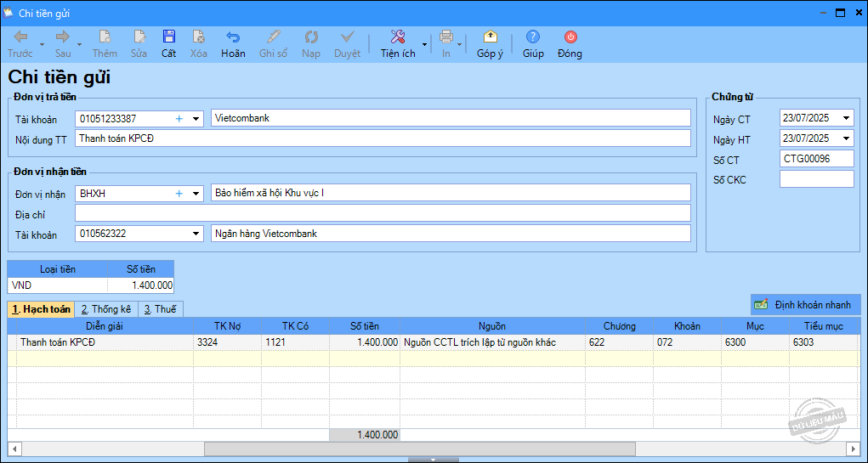868x463 pixels.
Task: Click the empty Địa chỉ address field
Action: [x=383, y=213]
